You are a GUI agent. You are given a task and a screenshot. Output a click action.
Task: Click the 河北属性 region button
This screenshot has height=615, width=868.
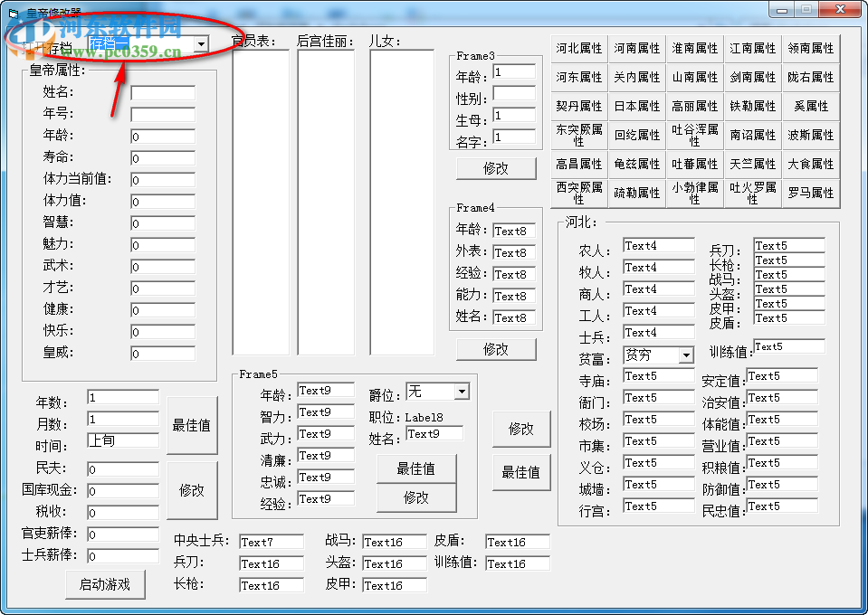578,48
